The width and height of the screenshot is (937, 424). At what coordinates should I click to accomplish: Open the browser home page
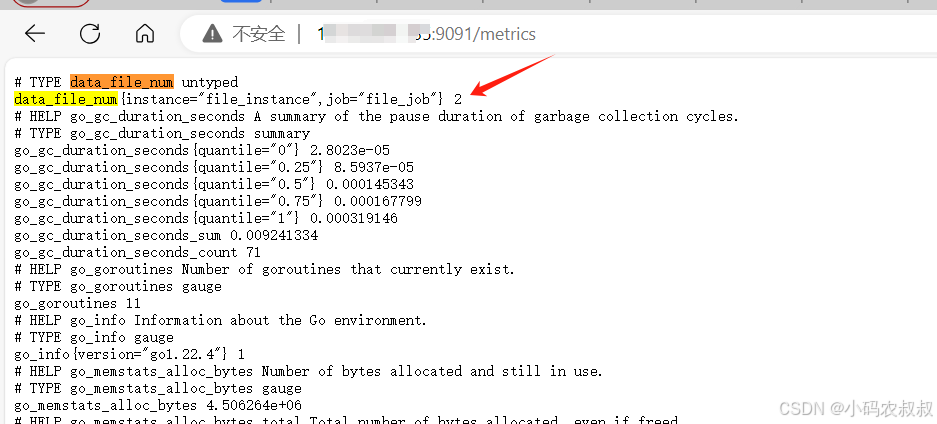[145, 34]
